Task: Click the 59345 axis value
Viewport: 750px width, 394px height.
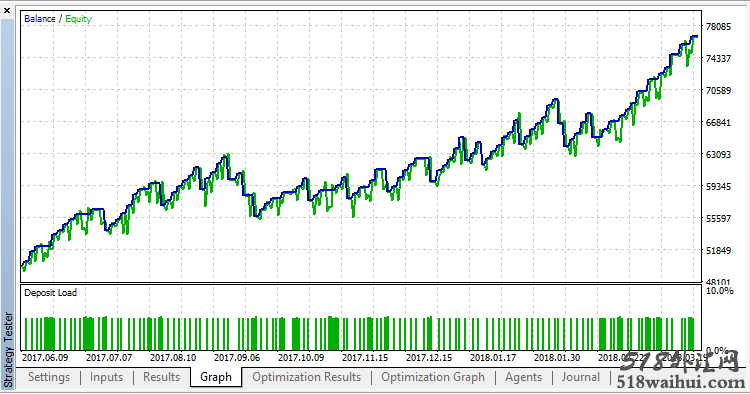Action: (x=718, y=186)
